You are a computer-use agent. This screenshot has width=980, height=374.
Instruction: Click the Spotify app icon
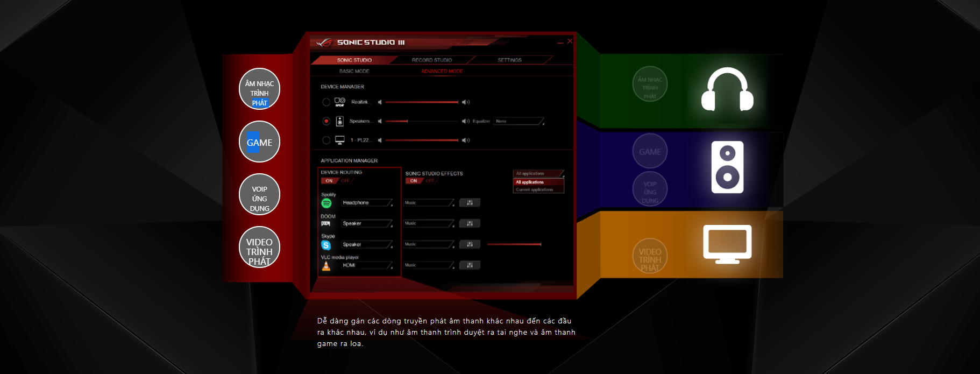click(x=326, y=203)
